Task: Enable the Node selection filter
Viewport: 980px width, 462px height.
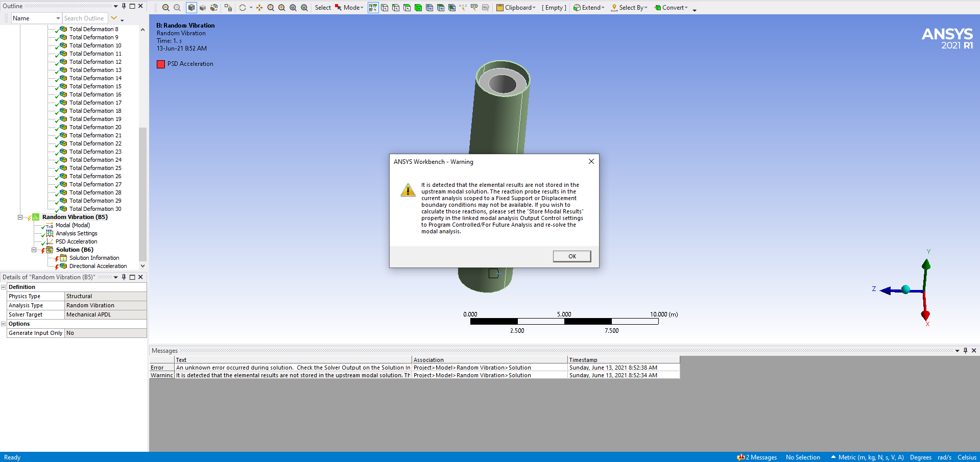Action: pyautogui.click(x=429, y=8)
